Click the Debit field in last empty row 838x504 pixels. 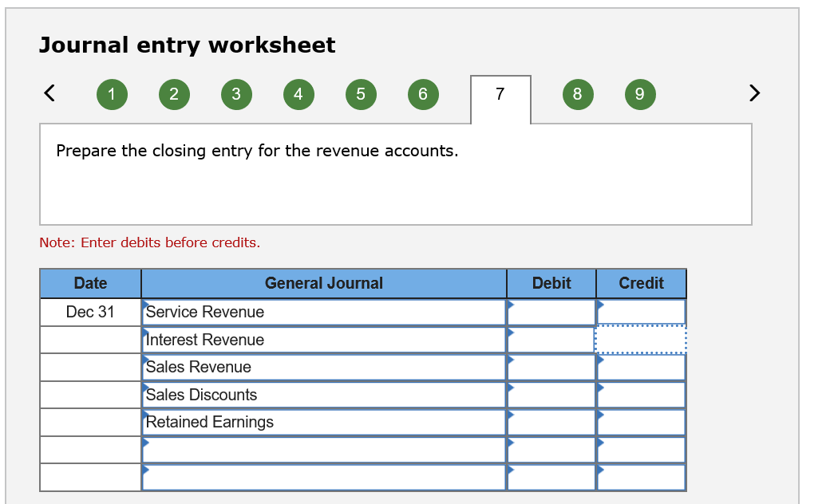(551, 478)
